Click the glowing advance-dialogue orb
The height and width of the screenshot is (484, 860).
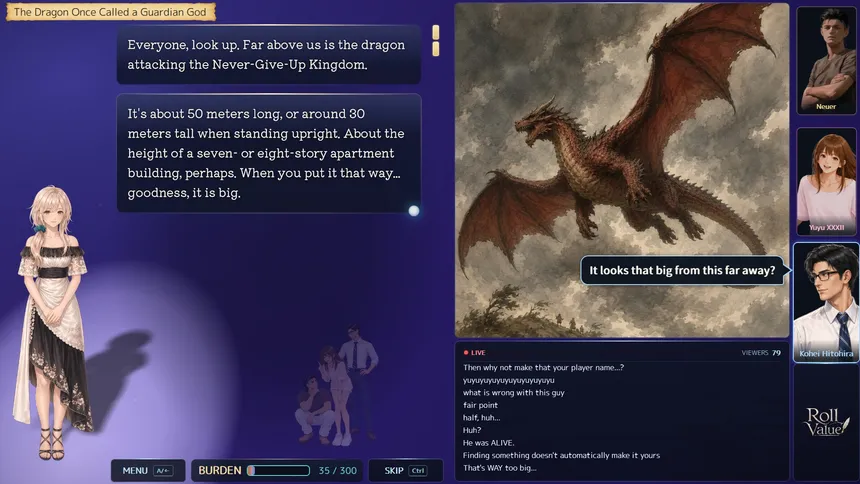click(414, 211)
